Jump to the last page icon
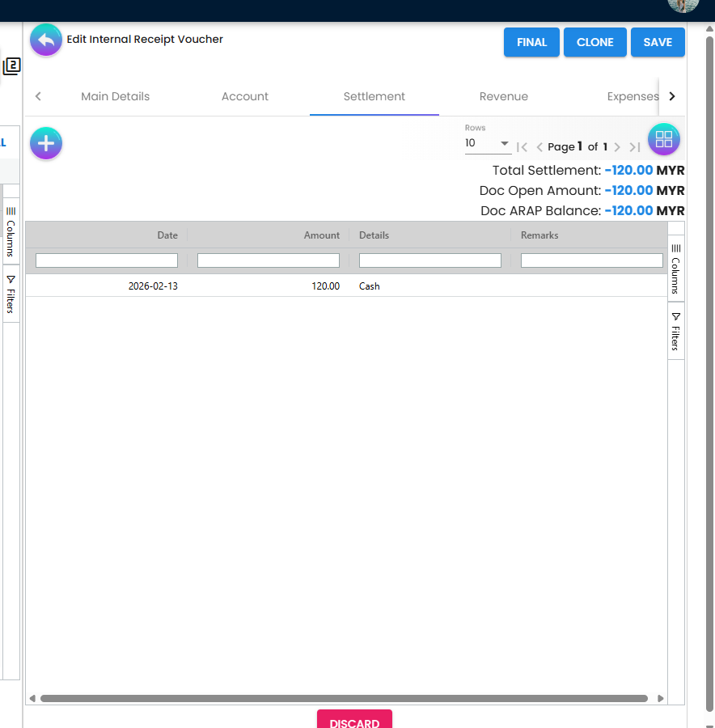The image size is (715, 728). (x=635, y=147)
